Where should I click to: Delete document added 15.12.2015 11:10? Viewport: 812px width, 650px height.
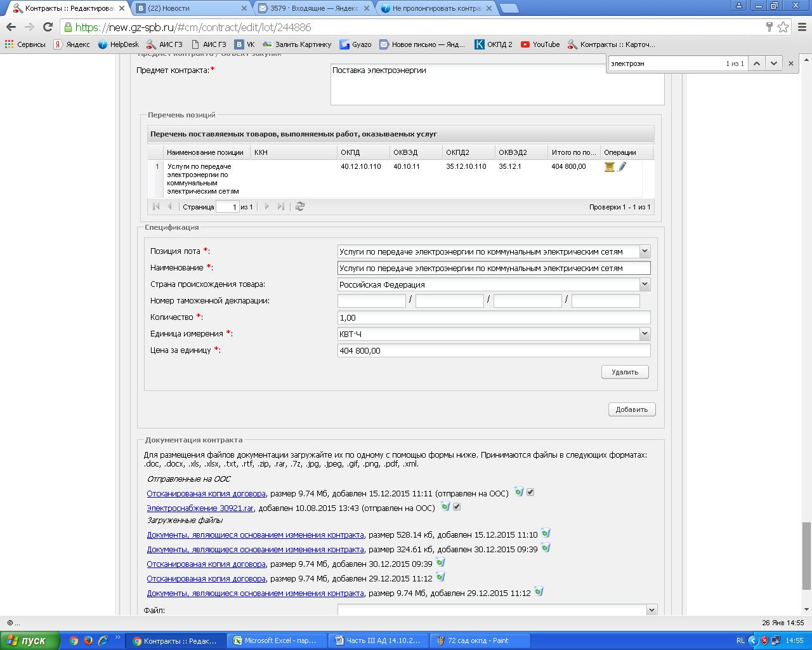point(546,533)
